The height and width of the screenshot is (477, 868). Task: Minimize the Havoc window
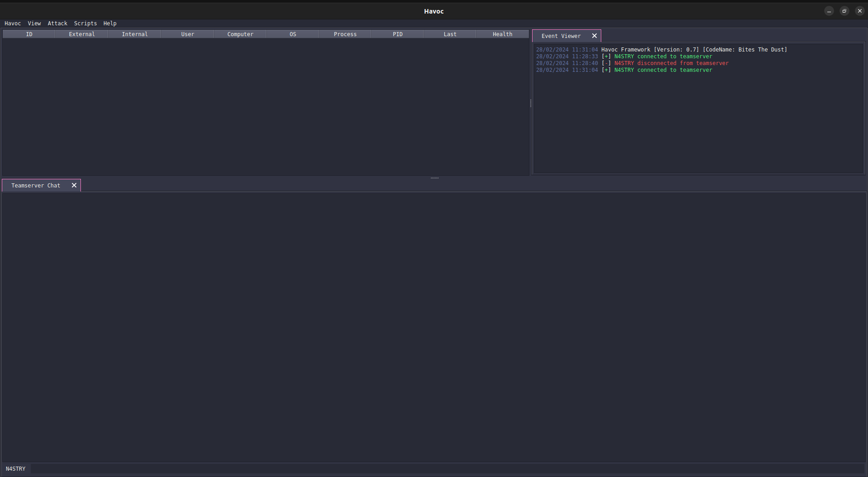[x=829, y=11]
